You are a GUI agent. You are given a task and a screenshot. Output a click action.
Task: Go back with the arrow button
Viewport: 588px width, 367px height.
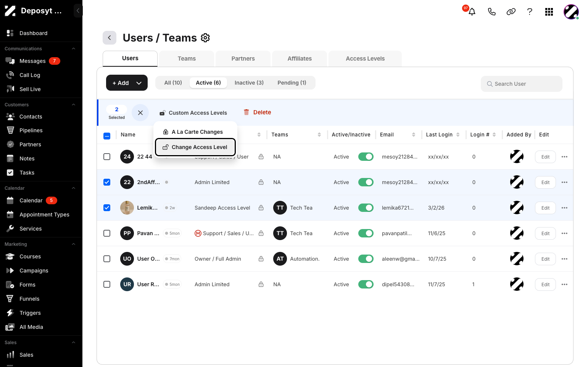110,38
